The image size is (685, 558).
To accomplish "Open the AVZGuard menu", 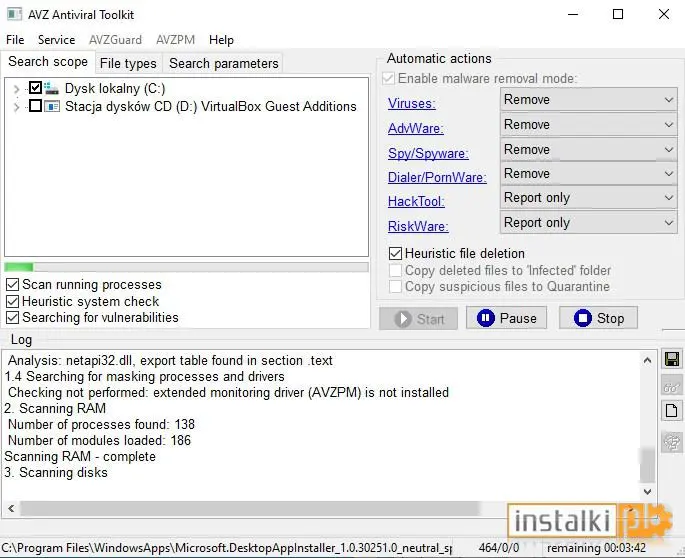I will [115, 40].
